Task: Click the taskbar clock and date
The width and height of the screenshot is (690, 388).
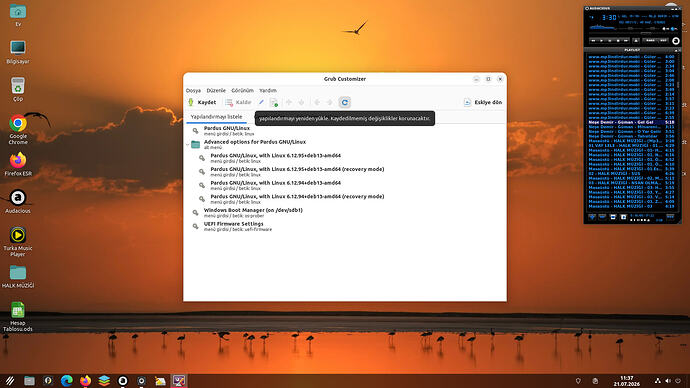Action: click(627, 381)
